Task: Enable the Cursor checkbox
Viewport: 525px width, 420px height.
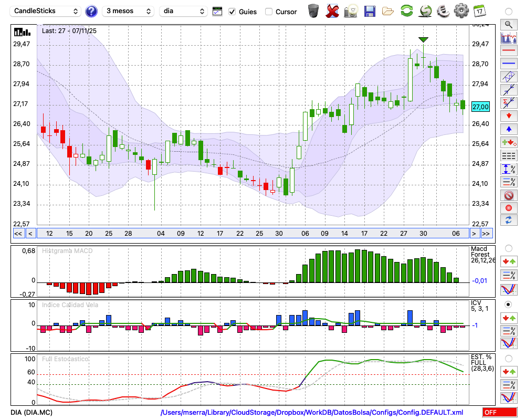Action: coord(269,12)
